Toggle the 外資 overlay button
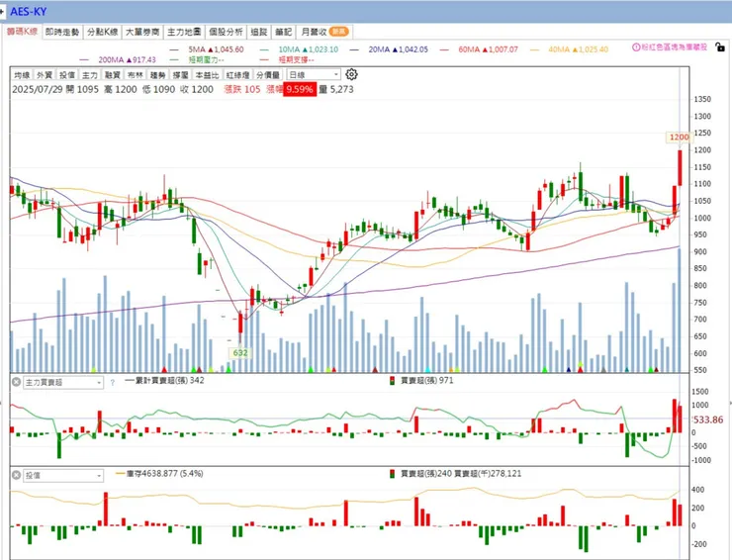The width and height of the screenshot is (732, 560). click(x=45, y=75)
